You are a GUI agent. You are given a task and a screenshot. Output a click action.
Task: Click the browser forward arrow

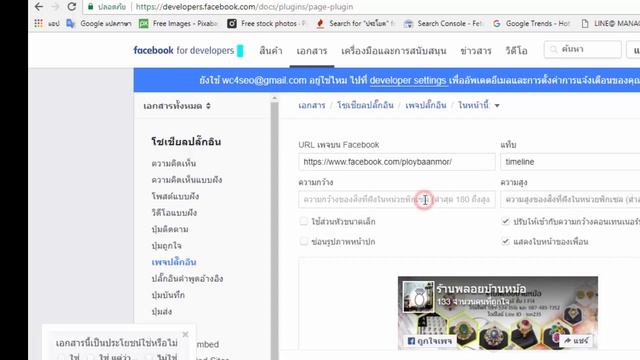coord(56,7)
